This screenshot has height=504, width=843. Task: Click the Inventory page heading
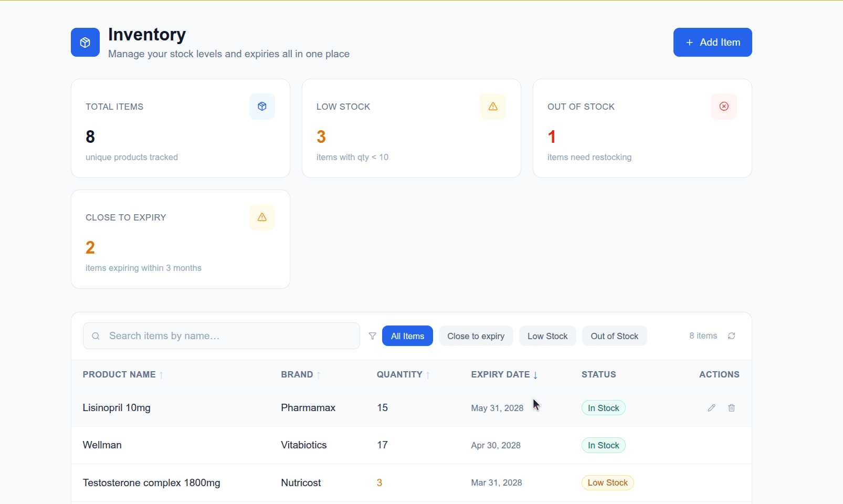pyautogui.click(x=147, y=35)
